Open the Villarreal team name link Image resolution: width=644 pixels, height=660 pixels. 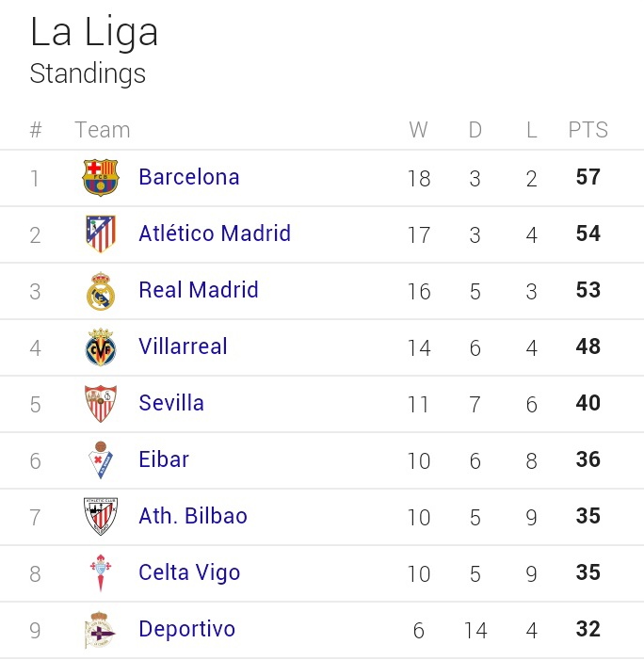click(183, 346)
